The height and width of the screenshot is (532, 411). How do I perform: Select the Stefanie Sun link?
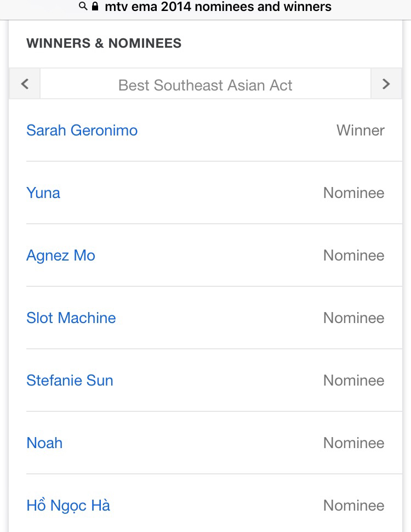70,381
